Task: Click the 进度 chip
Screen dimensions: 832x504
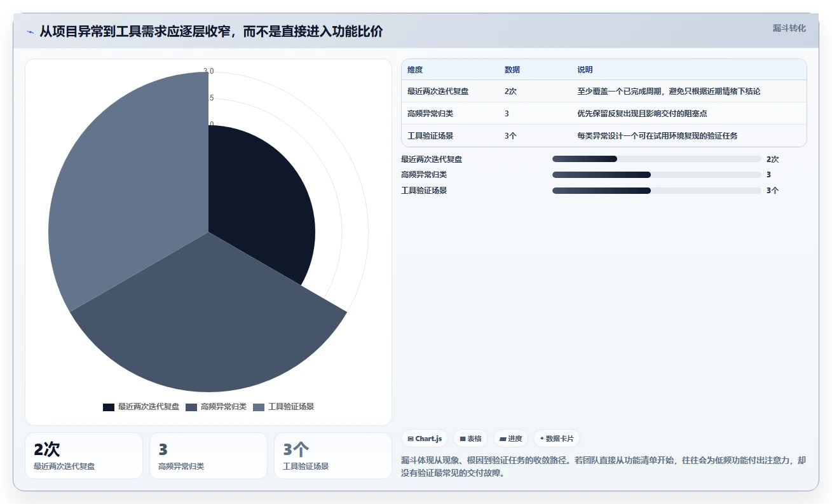Action: coord(511,439)
